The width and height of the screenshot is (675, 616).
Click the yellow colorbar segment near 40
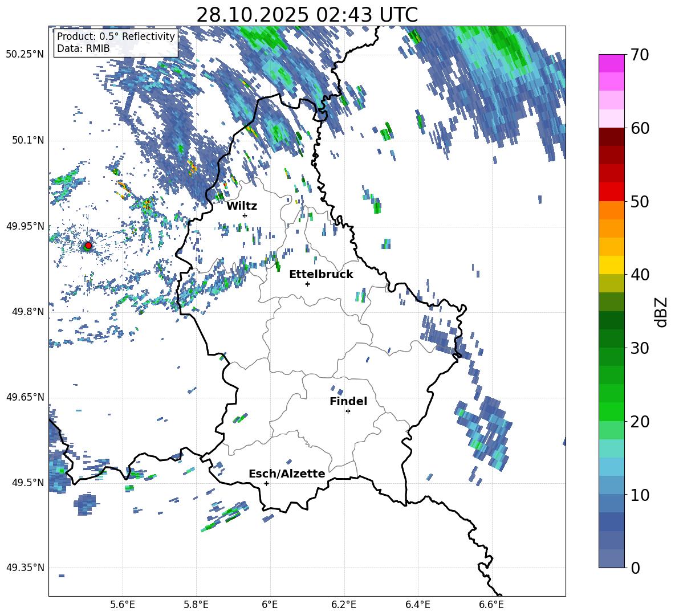pyautogui.click(x=611, y=265)
